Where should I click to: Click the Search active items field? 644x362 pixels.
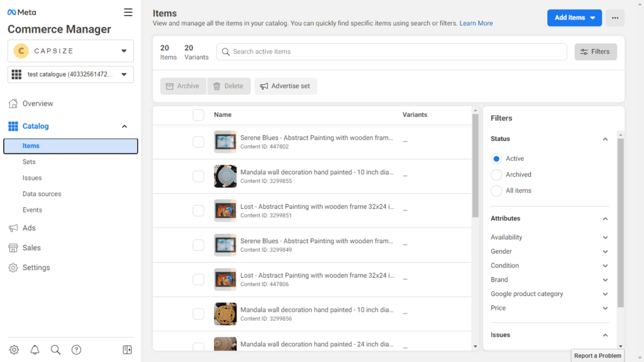(391, 52)
